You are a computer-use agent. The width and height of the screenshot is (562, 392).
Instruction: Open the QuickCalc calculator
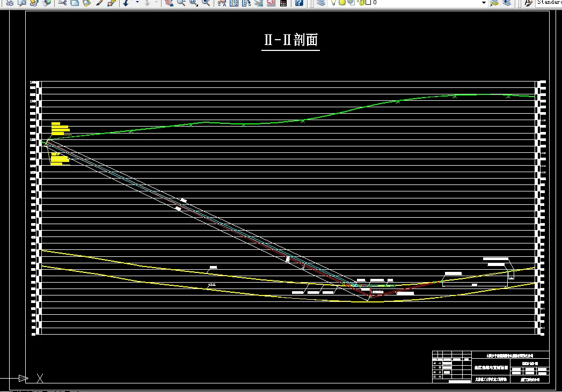(283, 3)
